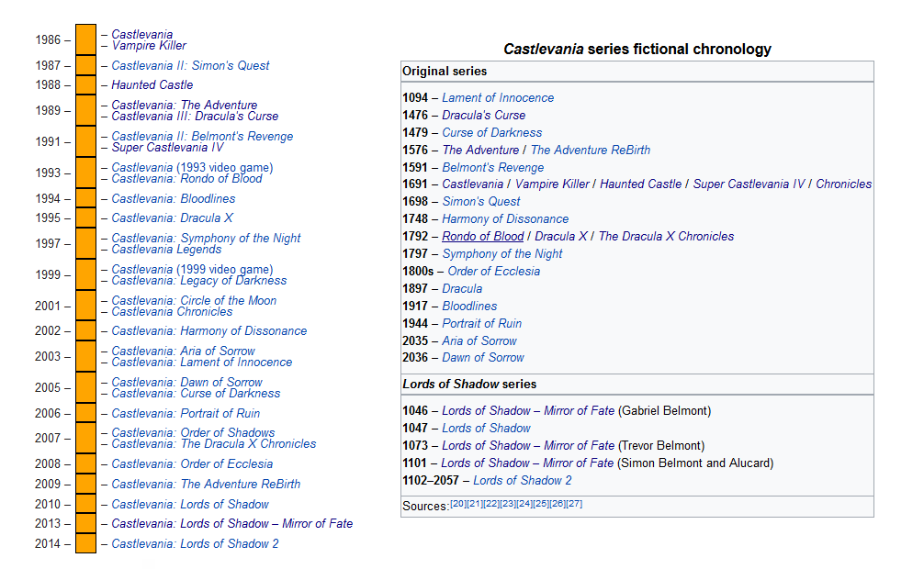Open 1748 Harmony of Dissonance chronology link
The image size is (924, 569).
coord(505,219)
